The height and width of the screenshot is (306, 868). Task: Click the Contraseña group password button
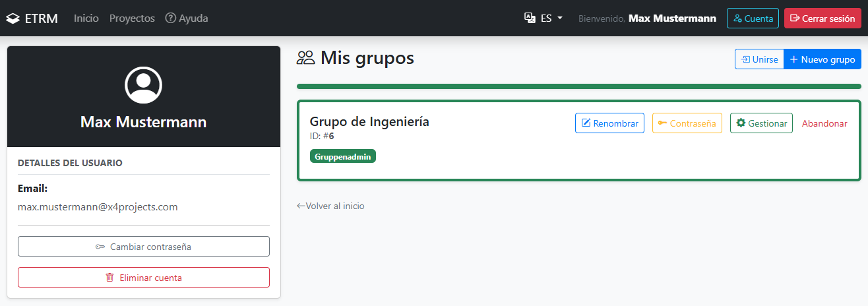pos(687,123)
